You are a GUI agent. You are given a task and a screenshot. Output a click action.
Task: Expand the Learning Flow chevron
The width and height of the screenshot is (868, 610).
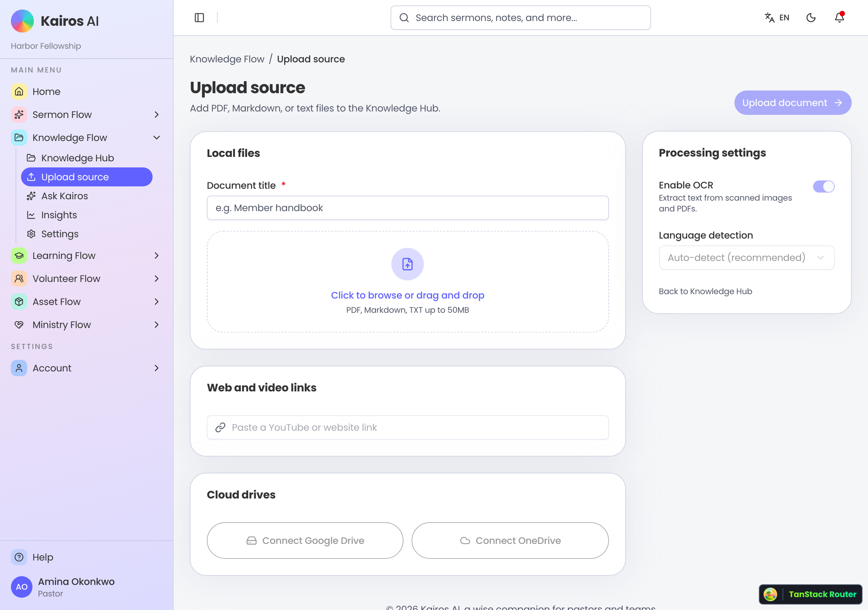pyautogui.click(x=157, y=256)
